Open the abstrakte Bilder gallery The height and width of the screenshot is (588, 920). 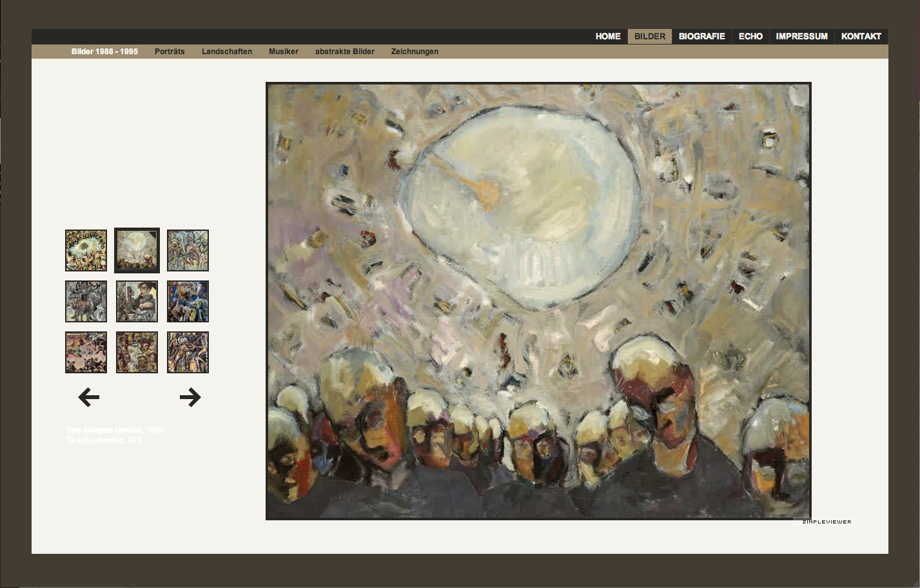[x=345, y=52]
